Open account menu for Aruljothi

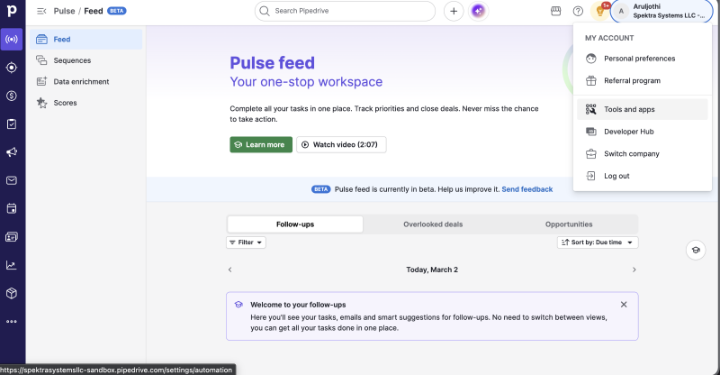(661, 11)
